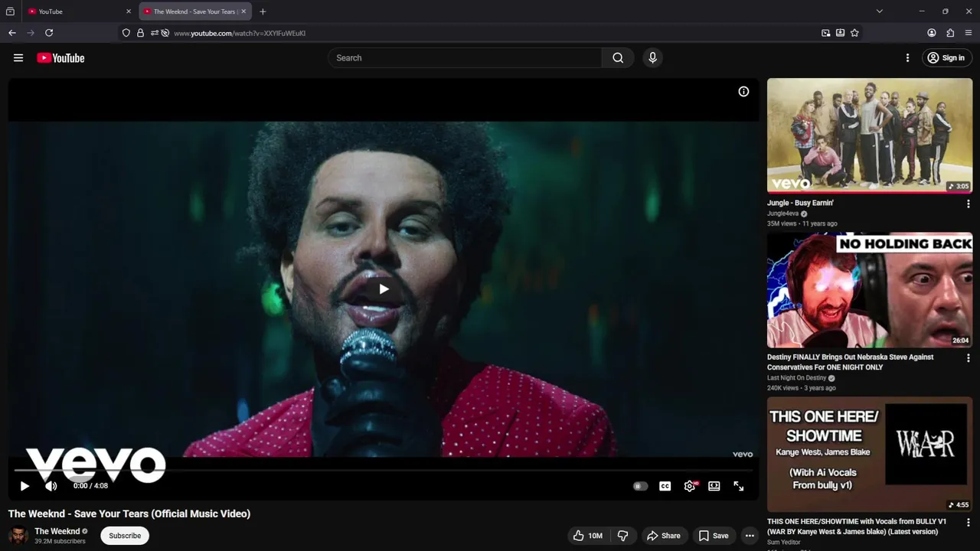980x551 pixels.
Task: Open the YouTube guide hamburger menu
Action: tap(18, 57)
